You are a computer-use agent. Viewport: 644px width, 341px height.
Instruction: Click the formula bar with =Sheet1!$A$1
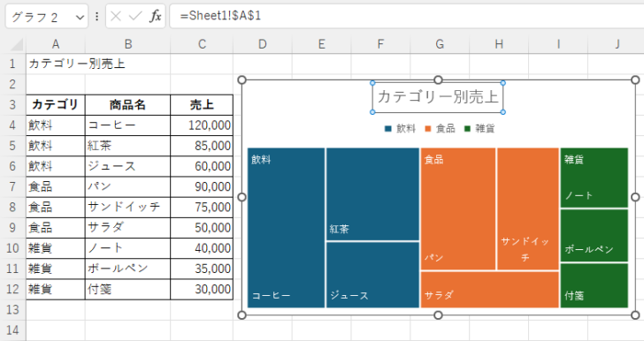pos(407,17)
